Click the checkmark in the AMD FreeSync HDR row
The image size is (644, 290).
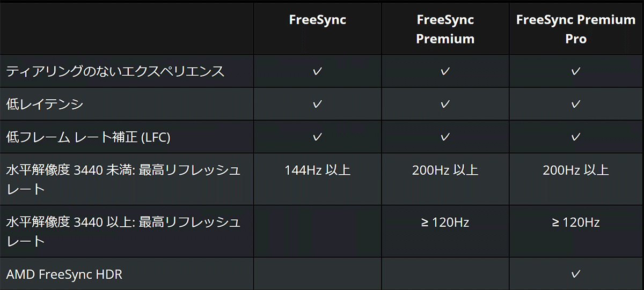pyautogui.click(x=576, y=274)
